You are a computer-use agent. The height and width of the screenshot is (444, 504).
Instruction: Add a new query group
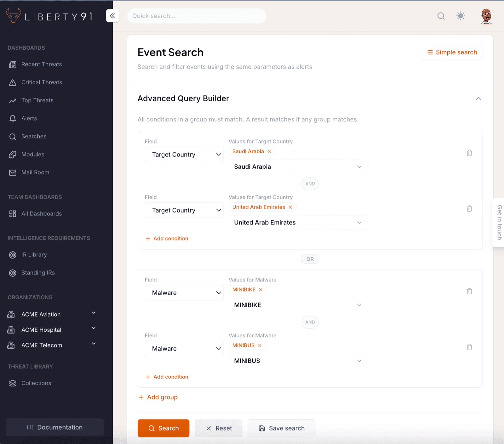point(158,397)
